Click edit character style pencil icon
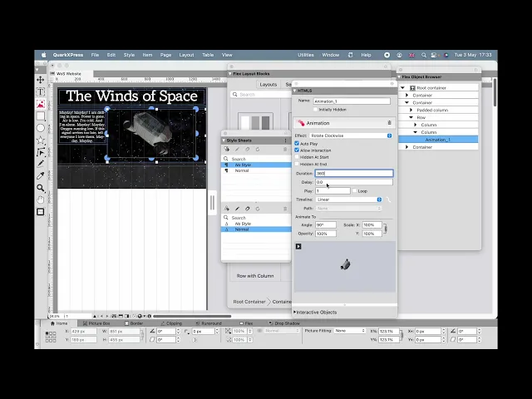532x399 pixels. (237, 209)
